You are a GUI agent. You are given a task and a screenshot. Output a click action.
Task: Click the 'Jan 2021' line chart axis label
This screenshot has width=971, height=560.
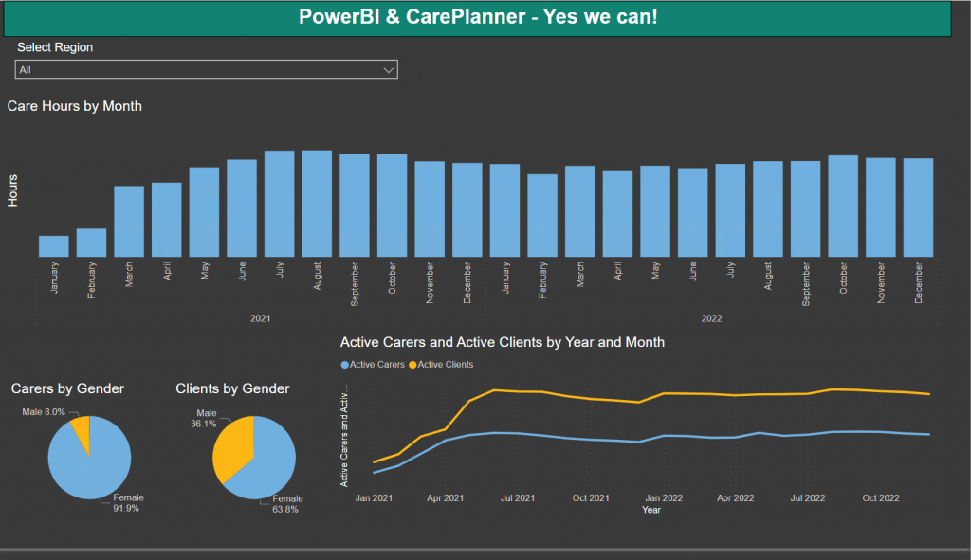pos(374,498)
